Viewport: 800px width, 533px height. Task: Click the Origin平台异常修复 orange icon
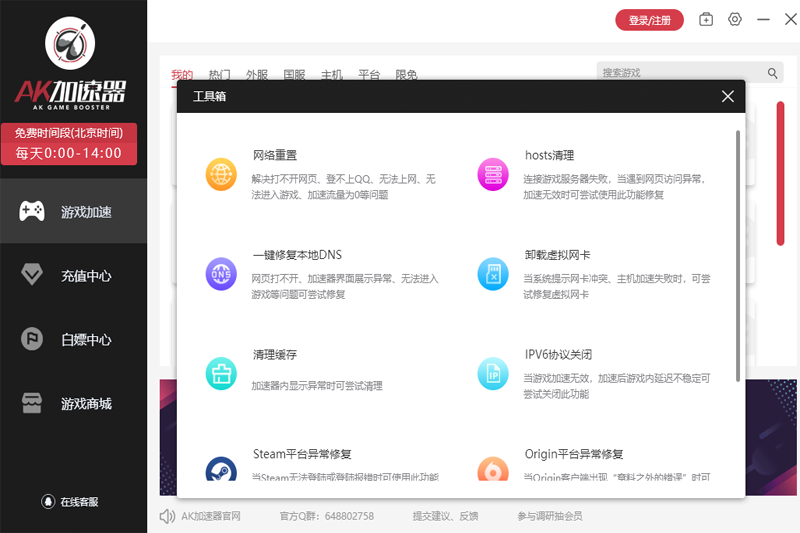[x=493, y=471]
